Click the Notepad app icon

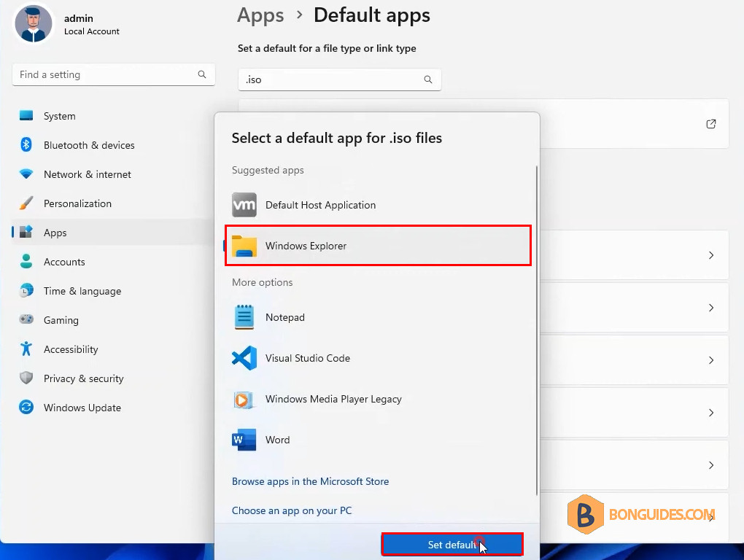pyautogui.click(x=244, y=316)
